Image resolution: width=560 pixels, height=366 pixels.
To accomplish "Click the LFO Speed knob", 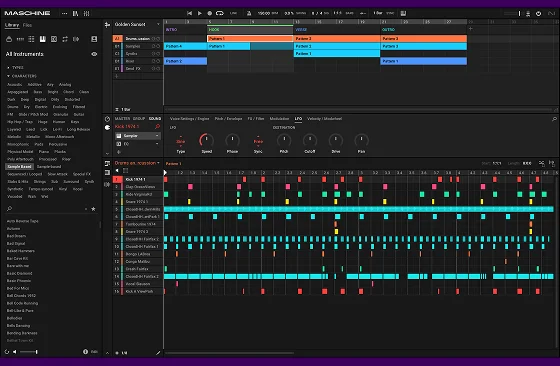I will pos(206,140).
